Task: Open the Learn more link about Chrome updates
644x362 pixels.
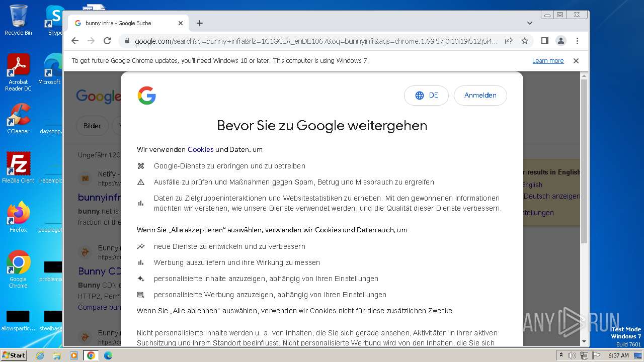Action: pos(548,61)
